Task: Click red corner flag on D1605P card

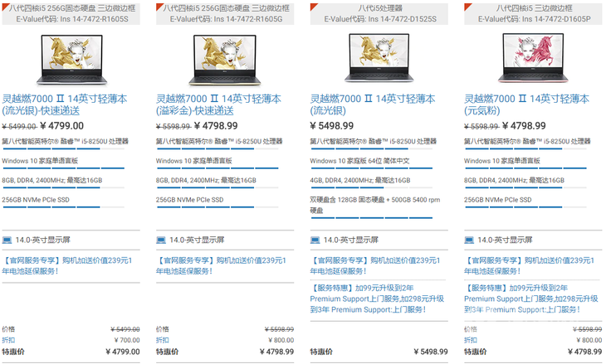Action: click(467, 6)
